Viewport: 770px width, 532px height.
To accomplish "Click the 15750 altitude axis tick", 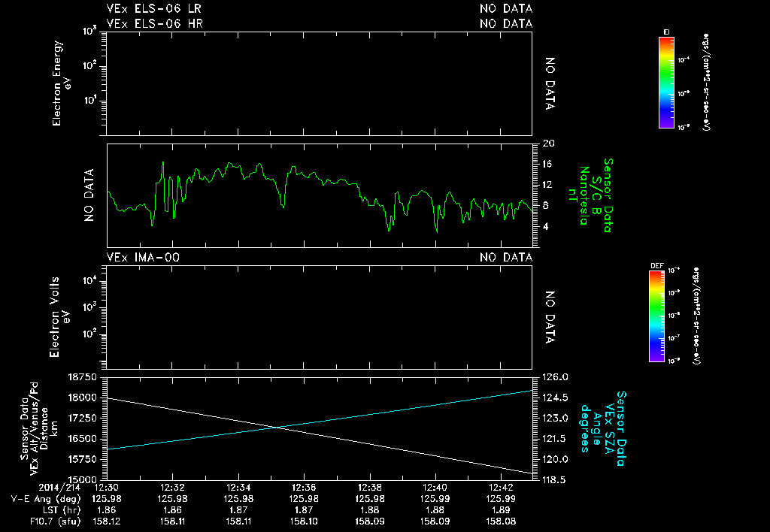I will pyautogui.click(x=83, y=459).
